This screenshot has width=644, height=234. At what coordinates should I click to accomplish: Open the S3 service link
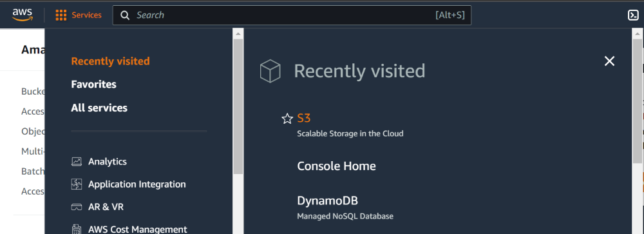(x=304, y=119)
